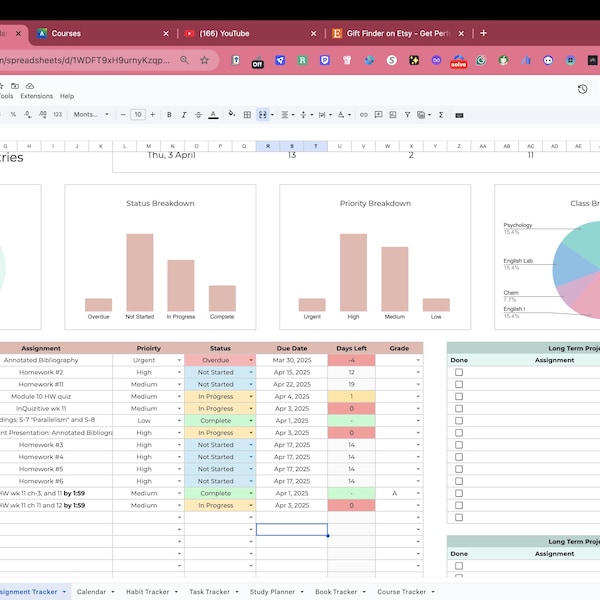Image resolution: width=600 pixels, height=600 pixels.
Task: Increase font size with plus button
Action: [153, 115]
